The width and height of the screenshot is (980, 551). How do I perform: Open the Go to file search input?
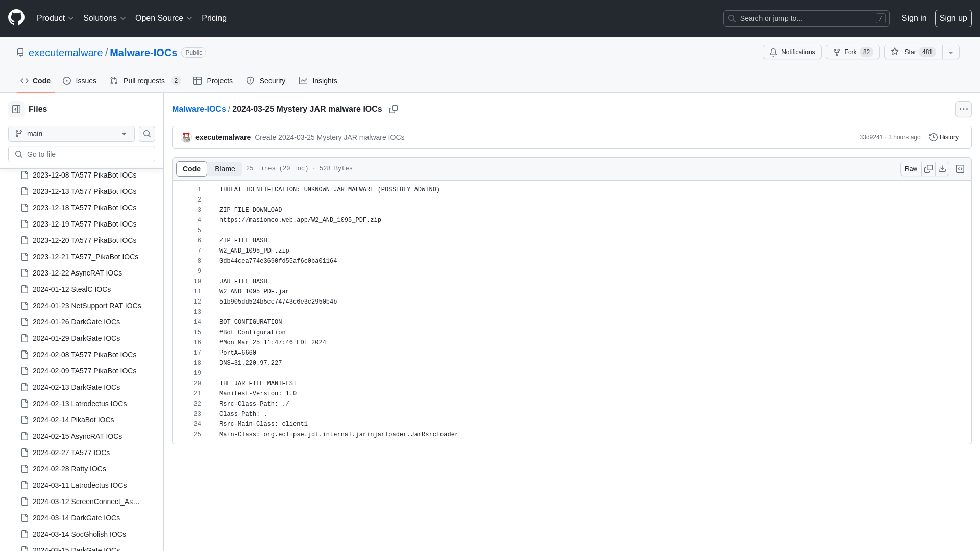coord(82,154)
